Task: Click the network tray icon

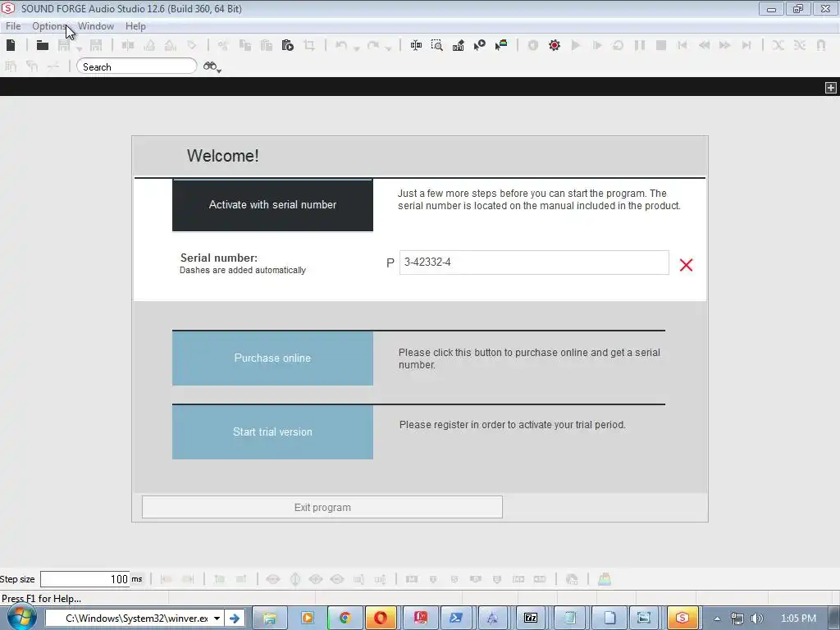Action: coord(737,619)
